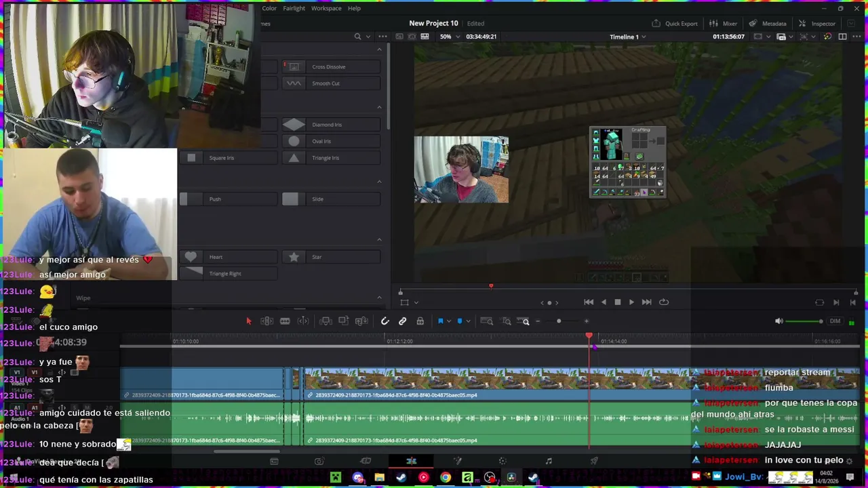This screenshot has width=868, height=488.
Task: Play the timeline forward
Action: (631, 302)
